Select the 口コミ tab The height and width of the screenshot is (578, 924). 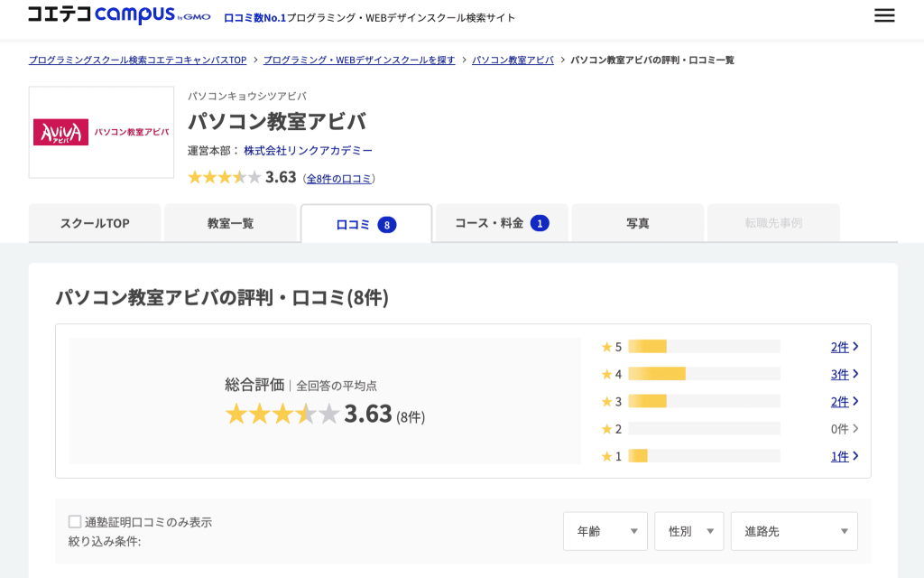click(366, 224)
